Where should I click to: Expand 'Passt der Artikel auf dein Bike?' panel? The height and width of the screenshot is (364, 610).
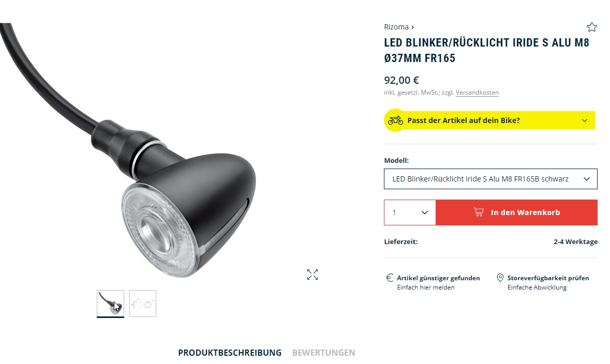pos(489,120)
